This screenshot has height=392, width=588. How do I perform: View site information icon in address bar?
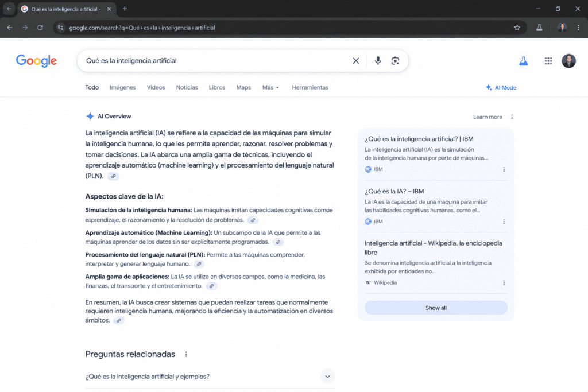point(60,28)
